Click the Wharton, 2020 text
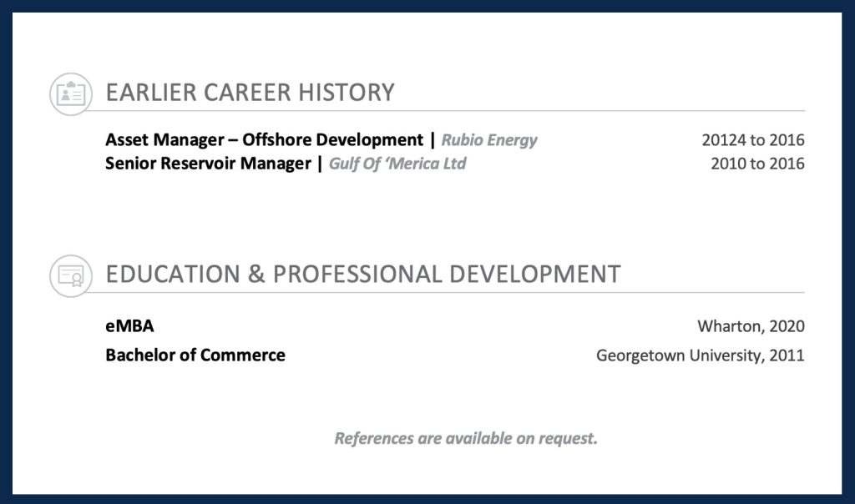Image resolution: width=855 pixels, height=504 pixels. pyautogui.click(x=751, y=326)
